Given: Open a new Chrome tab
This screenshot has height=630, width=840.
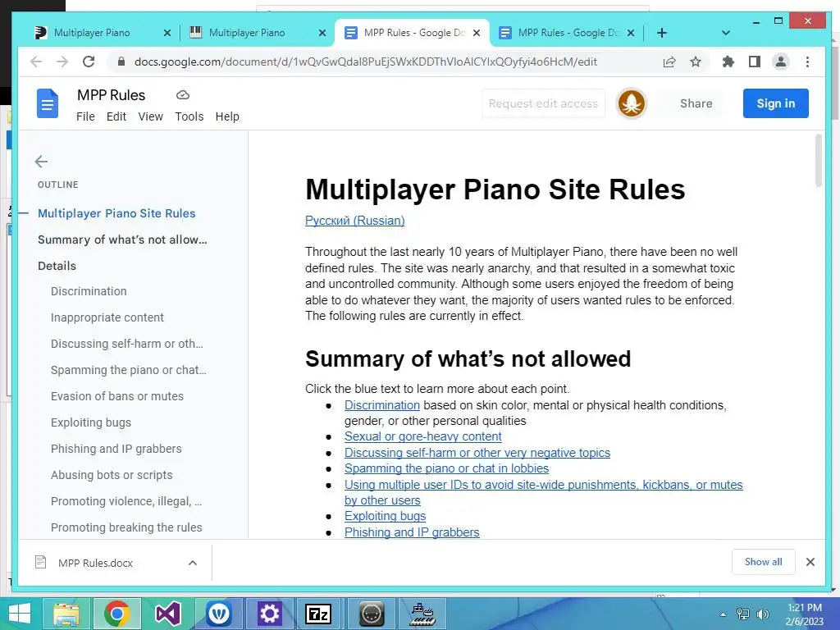Looking at the screenshot, I should coord(662,33).
